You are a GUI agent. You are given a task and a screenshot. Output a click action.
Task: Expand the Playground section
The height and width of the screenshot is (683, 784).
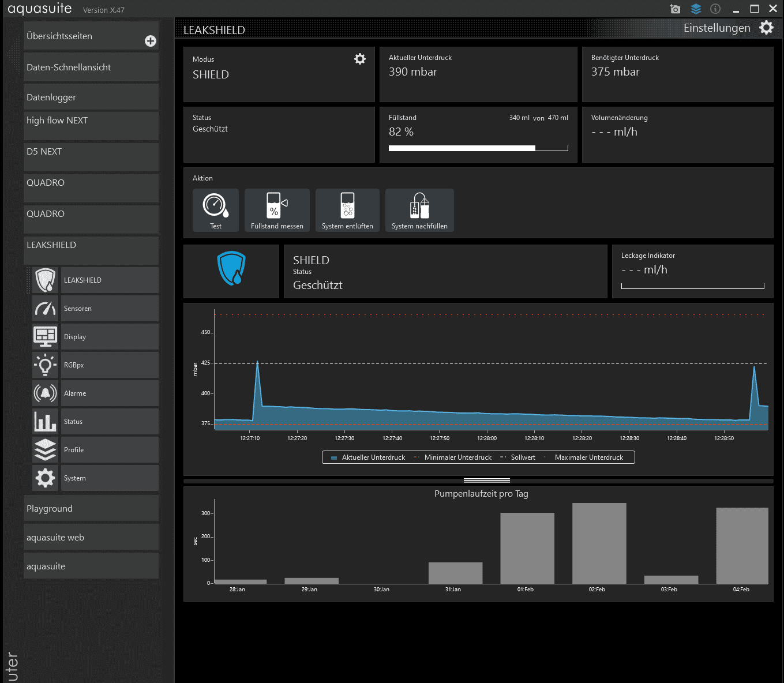click(91, 508)
